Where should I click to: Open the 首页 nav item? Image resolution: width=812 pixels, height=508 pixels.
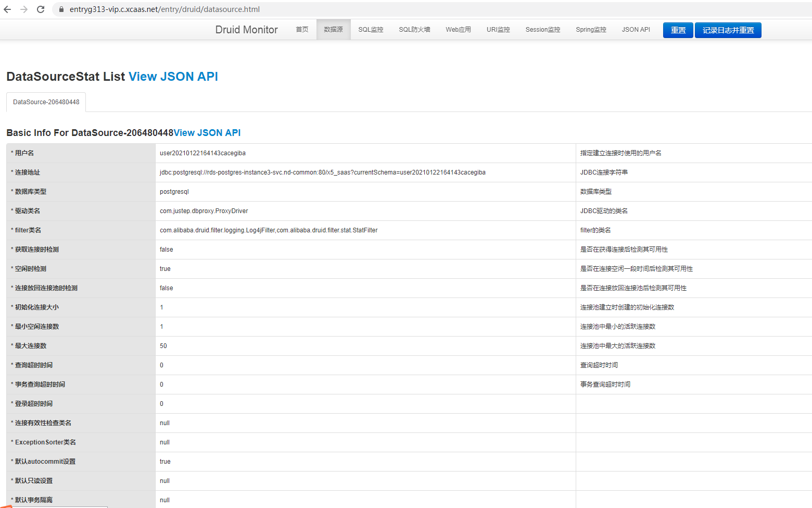302,30
